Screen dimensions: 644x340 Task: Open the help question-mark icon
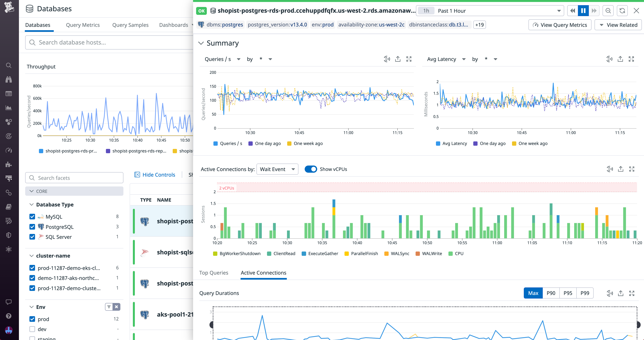(x=9, y=316)
